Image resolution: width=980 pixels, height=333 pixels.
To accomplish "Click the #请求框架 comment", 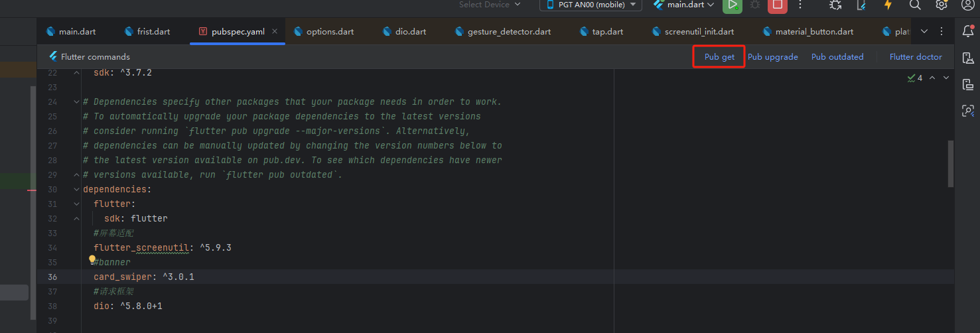I will pyautogui.click(x=113, y=291).
